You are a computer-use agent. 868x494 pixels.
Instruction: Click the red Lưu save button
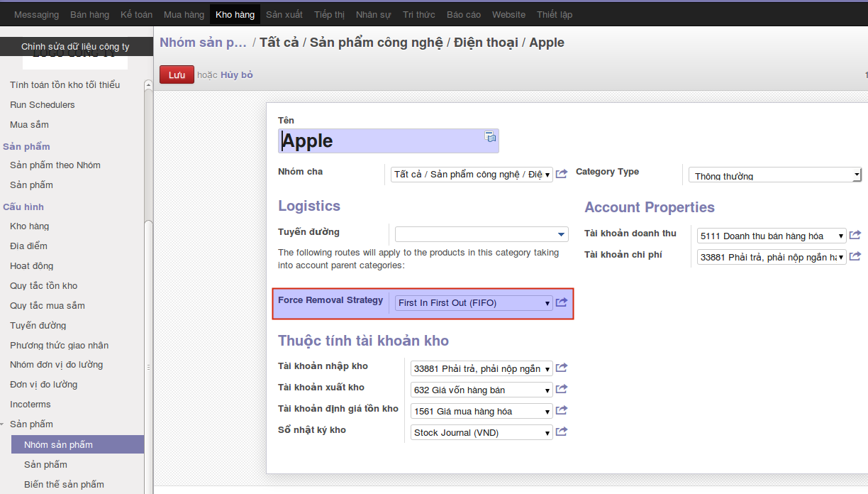tap(177, 75)
